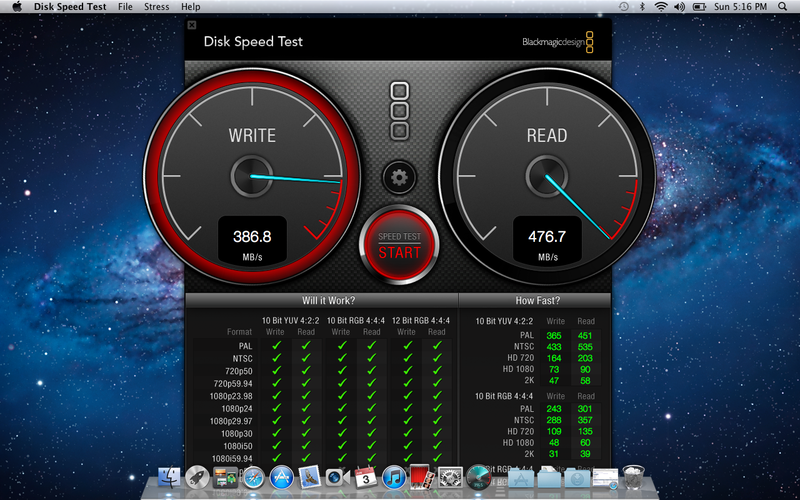Click the 164 HD 720 write value
Screen dimensions: 800x500
point(554,358)
